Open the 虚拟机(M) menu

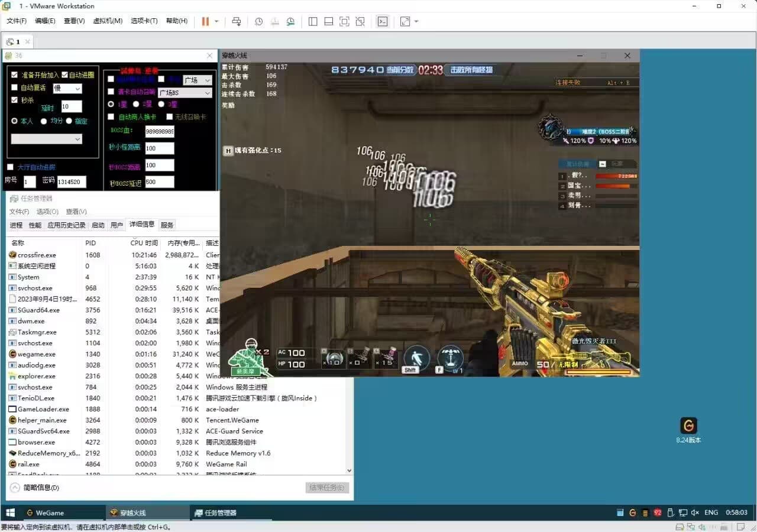pos(108,21)
